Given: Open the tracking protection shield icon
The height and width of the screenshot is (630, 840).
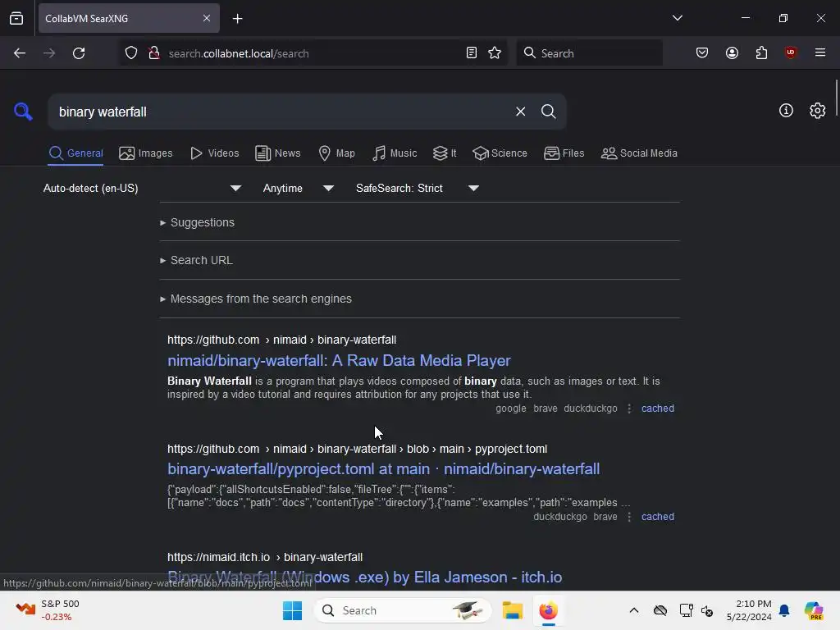Looking at the screenshot, I should click(x=131, y=53).
